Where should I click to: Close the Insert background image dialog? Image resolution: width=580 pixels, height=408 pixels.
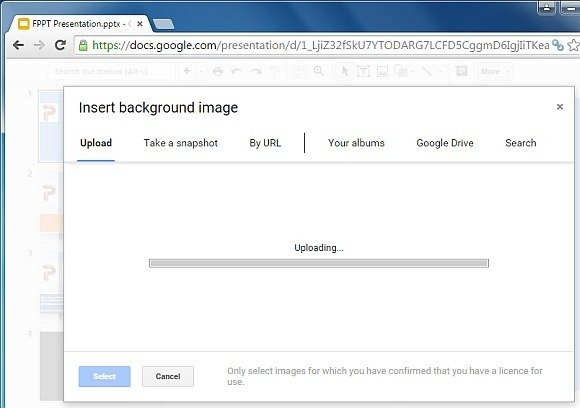tap(560, 107)
